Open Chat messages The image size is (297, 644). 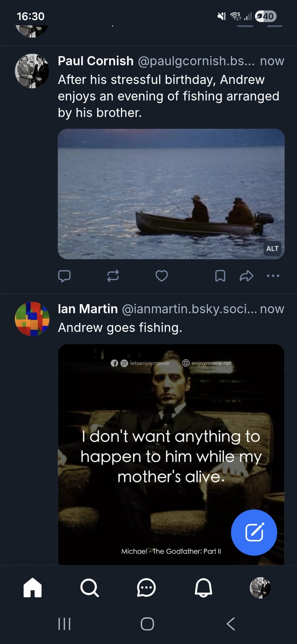(x=146, y=588)
